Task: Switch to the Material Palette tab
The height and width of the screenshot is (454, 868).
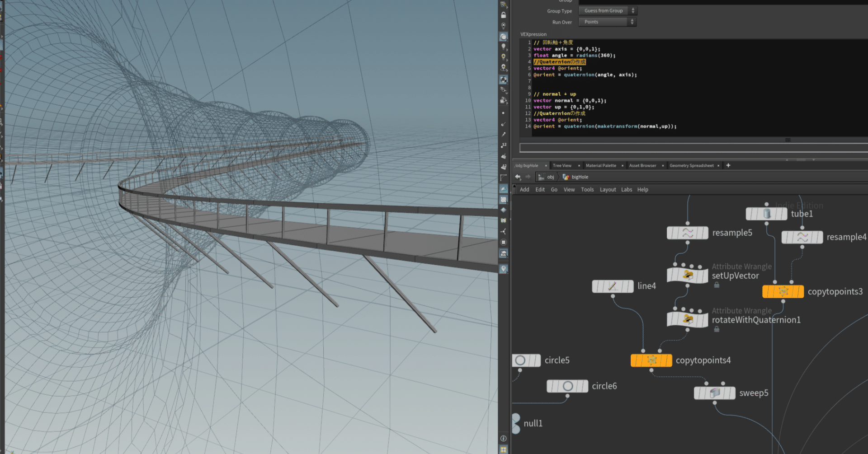Action: (x=601, y=166)
